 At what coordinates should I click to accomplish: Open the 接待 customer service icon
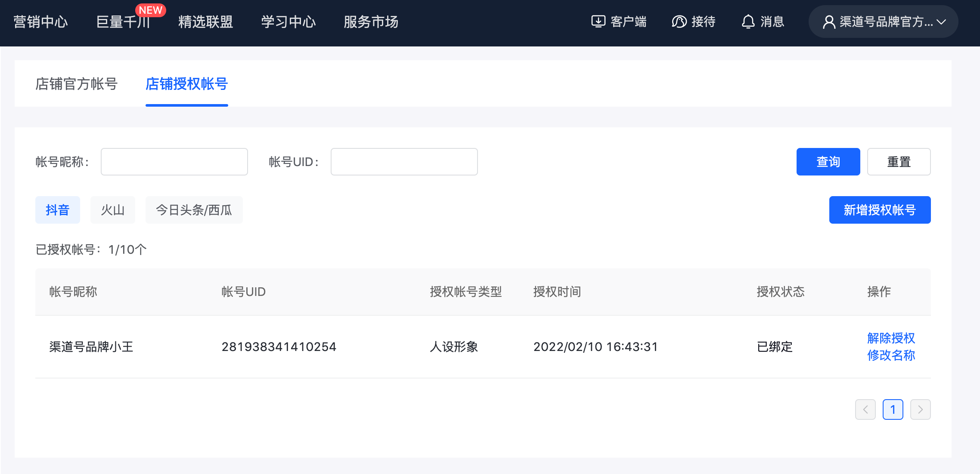tap(679, 22)
